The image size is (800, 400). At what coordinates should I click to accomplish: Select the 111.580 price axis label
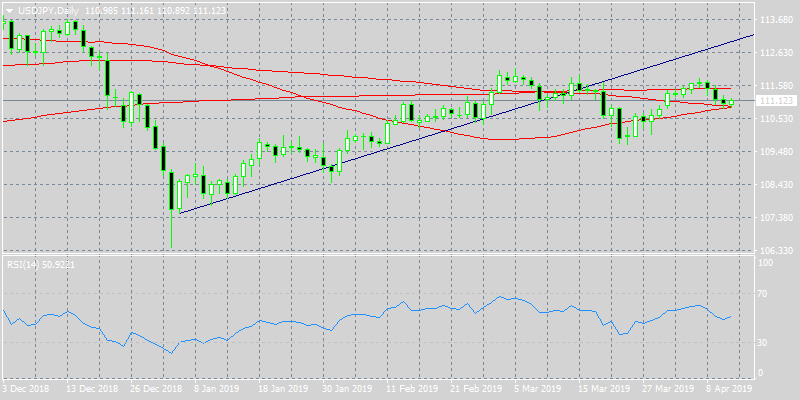[x=776, y=86]
